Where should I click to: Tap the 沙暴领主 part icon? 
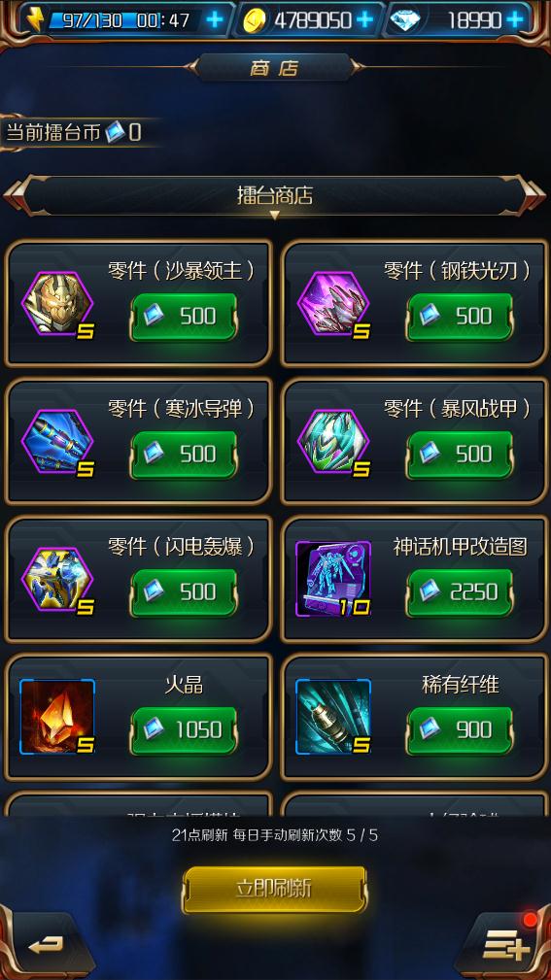click(57, 304)
